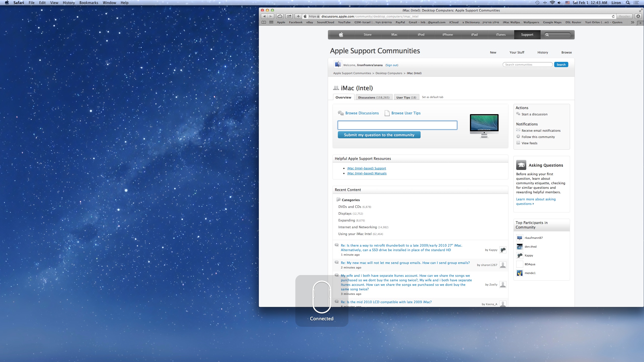644x362 pixels.
Task: Open the iMac (Intel-based) Manuals link
Action: (x=367, y=173)
